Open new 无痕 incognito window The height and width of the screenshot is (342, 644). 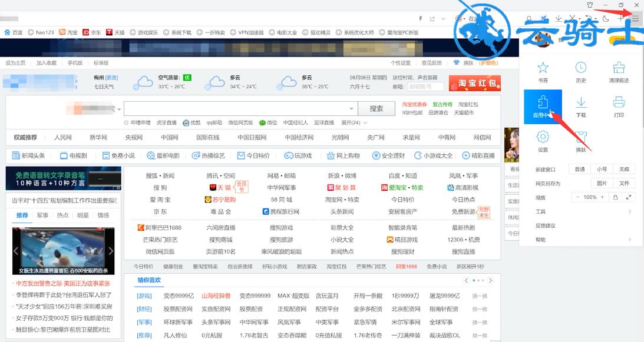pos(624,169)
